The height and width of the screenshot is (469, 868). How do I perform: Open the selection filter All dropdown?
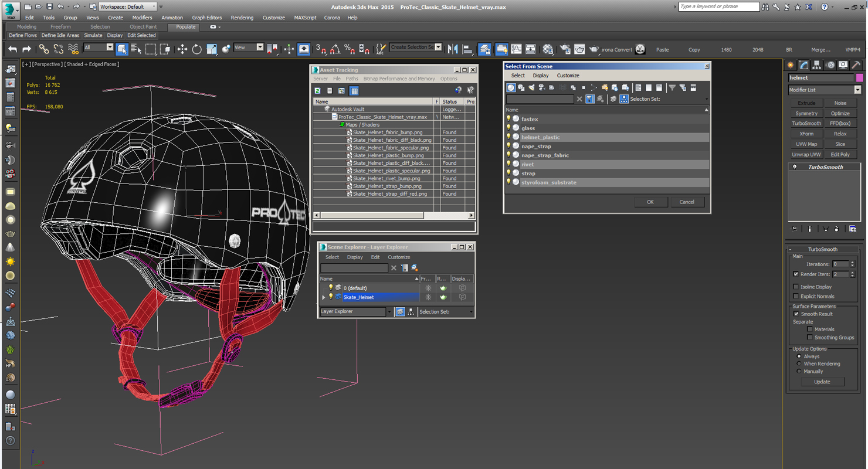(99, 47)
